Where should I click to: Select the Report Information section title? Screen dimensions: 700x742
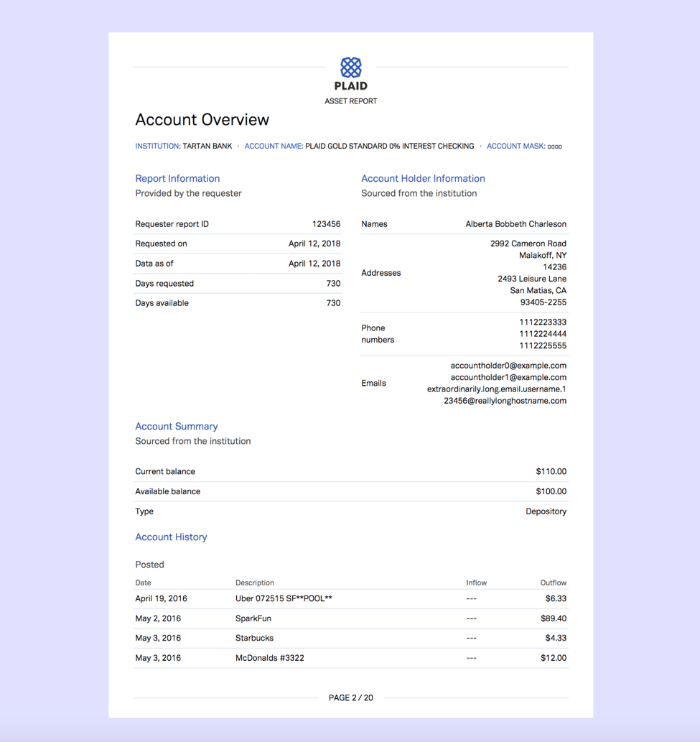177,179
